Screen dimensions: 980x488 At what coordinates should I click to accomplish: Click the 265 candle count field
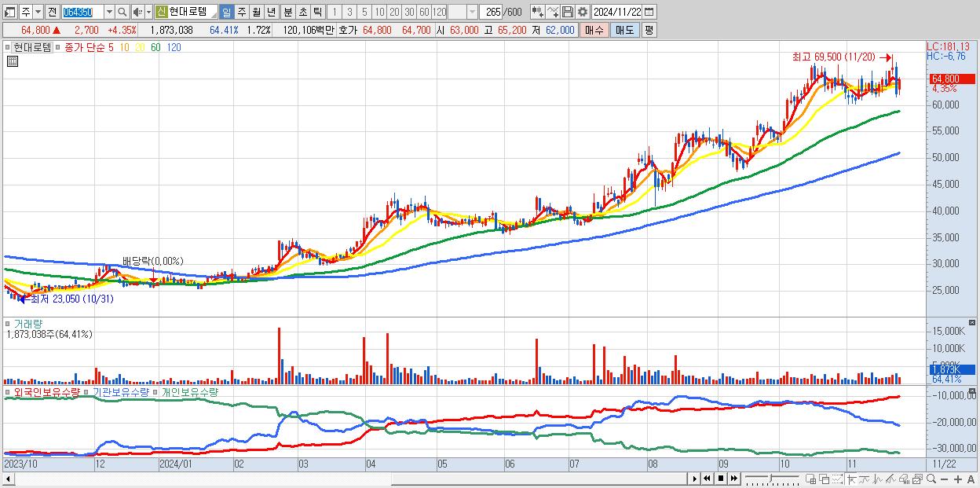click(491, 12)
